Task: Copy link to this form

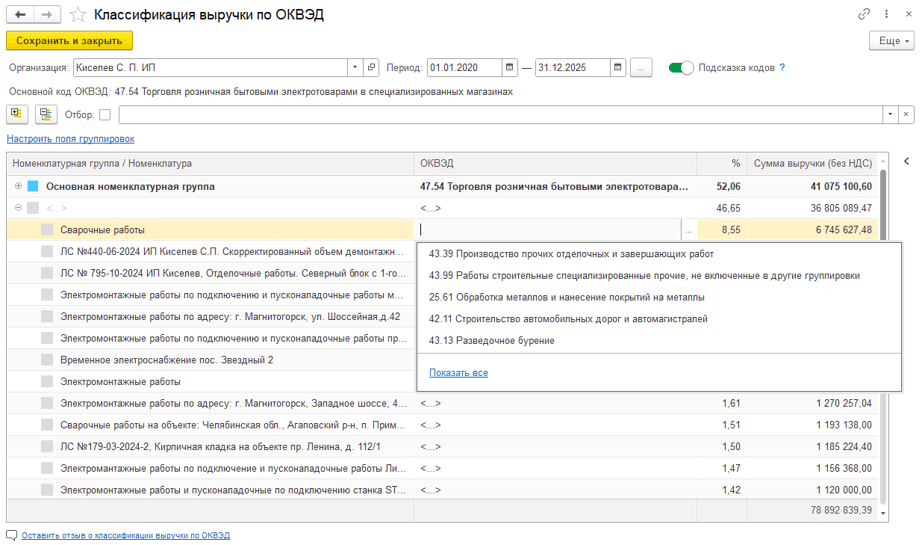Action: (x=864, y=14)
